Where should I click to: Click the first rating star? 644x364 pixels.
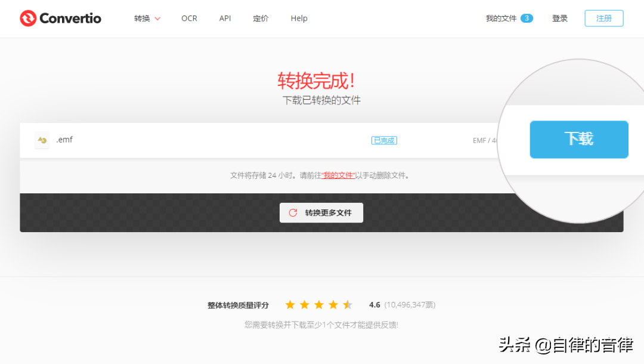(290, 304)
